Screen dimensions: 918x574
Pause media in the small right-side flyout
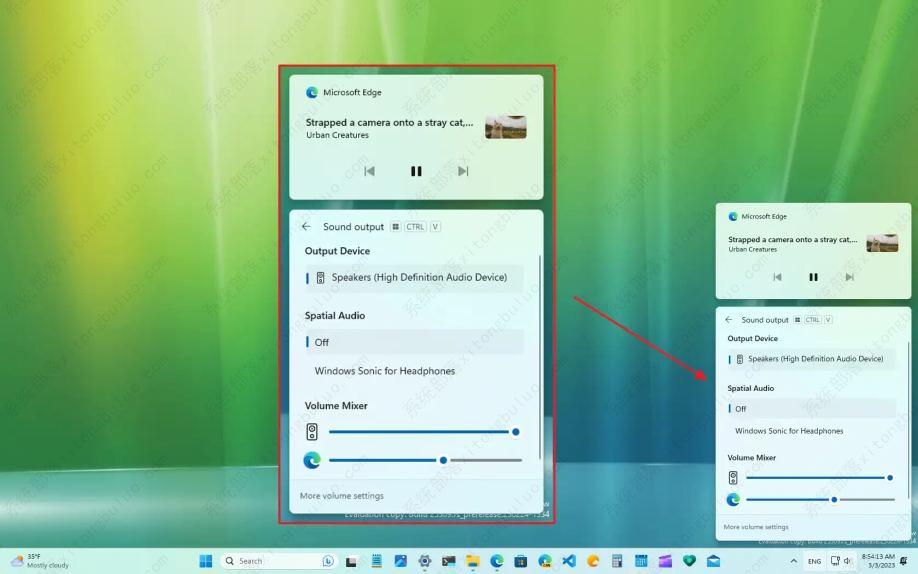click(x=813, y=277)
